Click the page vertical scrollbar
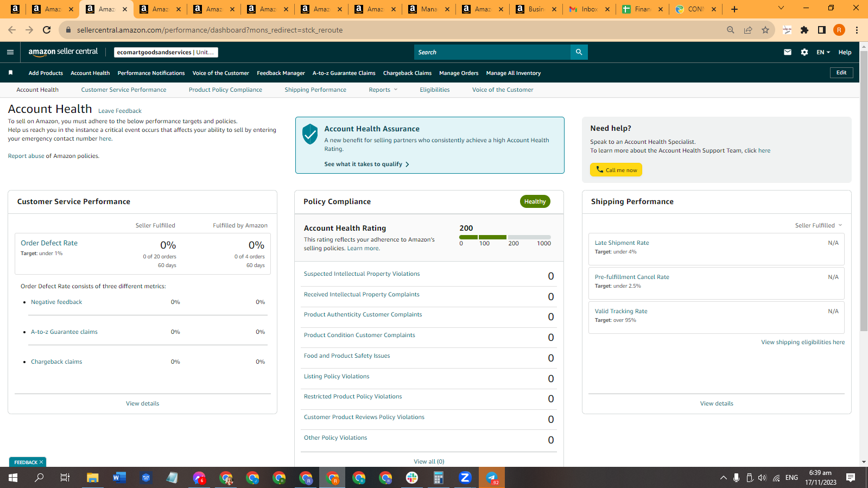This screenshot has width=868, height=488. click(864, 190)
